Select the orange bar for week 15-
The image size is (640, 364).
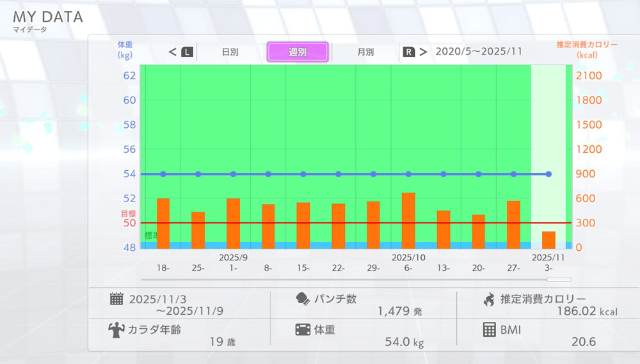click(303, 226)
